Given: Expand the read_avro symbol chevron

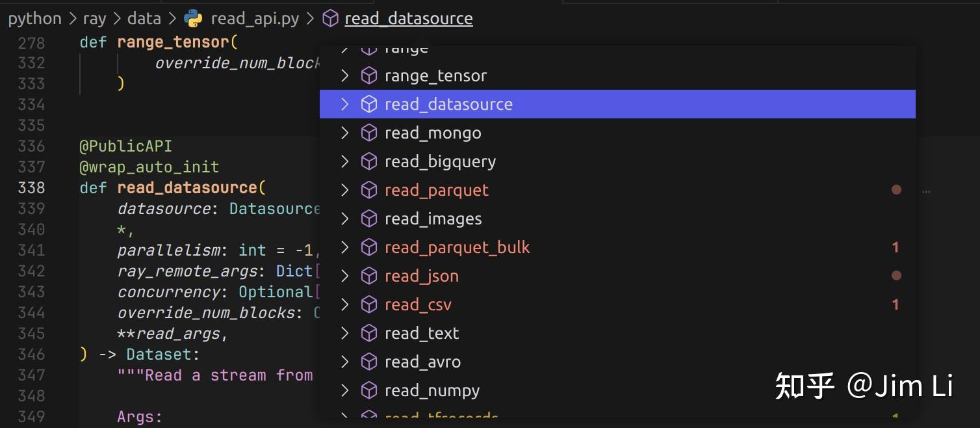Looking at the screenshot, I should coord(345,362).
